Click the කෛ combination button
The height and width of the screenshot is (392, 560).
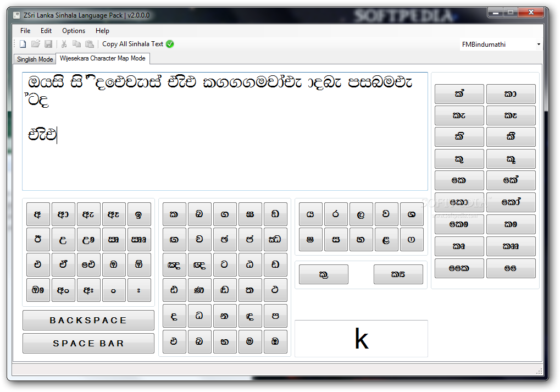click(x=459, y=268)
